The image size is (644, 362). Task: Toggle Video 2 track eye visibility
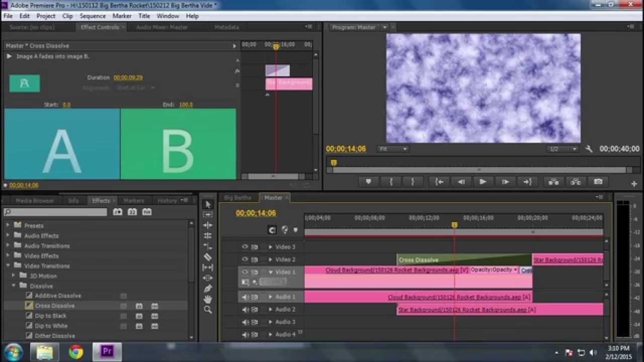pyautogui.click(x=245, y=259)
